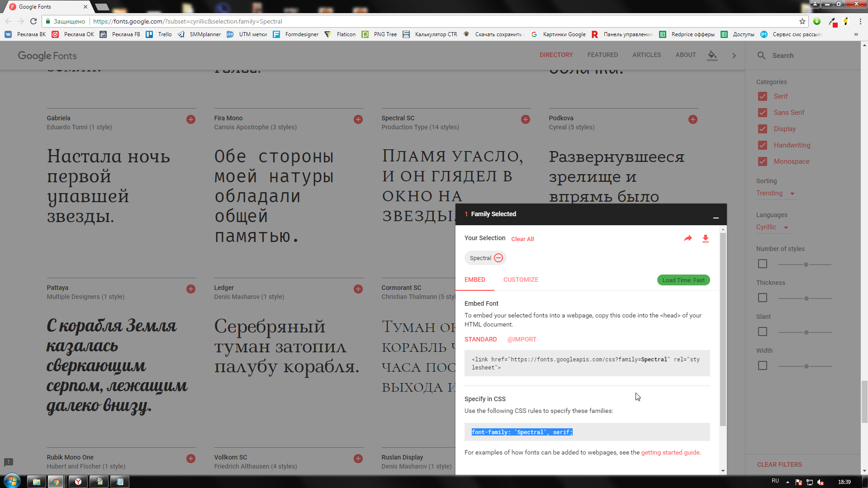The image size is (868, 488).
Task: Open Sorting dropdown set to Trending
Action: pyautogui.click(x=775, y=193)
